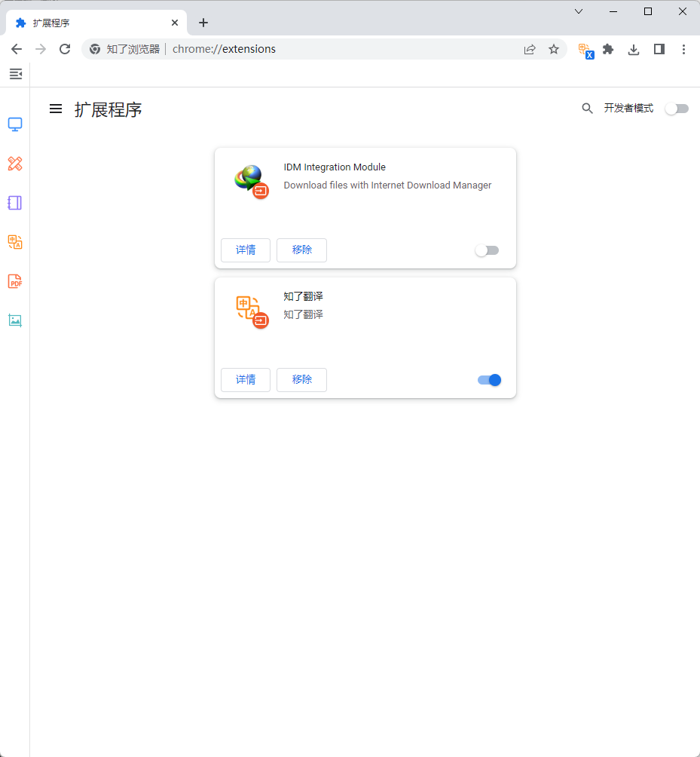Click the blue monitor icon in sidebar

pos(15,124)
